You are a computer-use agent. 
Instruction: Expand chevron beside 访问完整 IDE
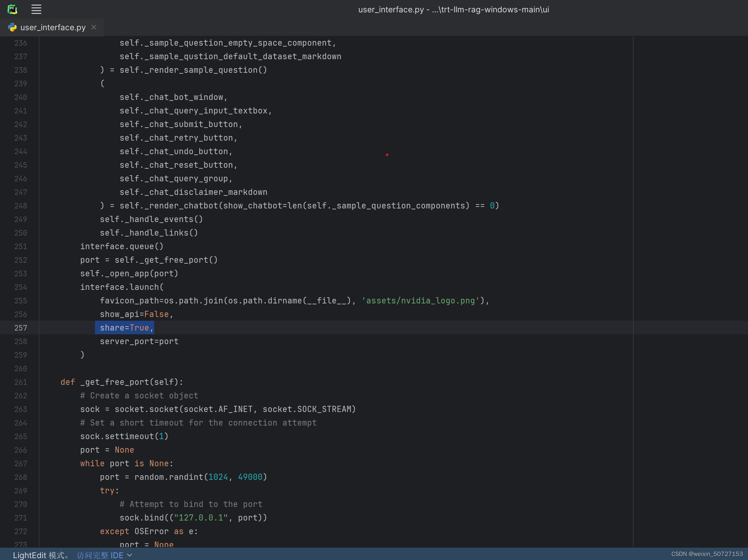pos(129,555)
